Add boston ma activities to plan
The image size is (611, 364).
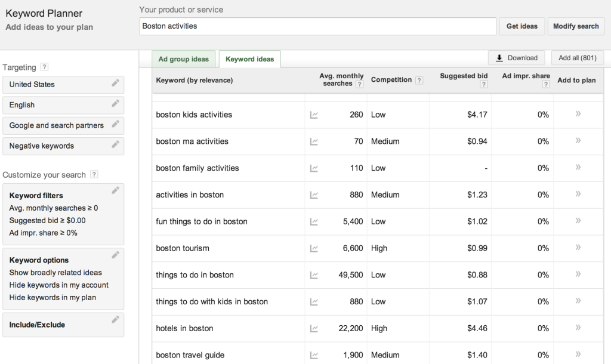[x=578, y=140]
